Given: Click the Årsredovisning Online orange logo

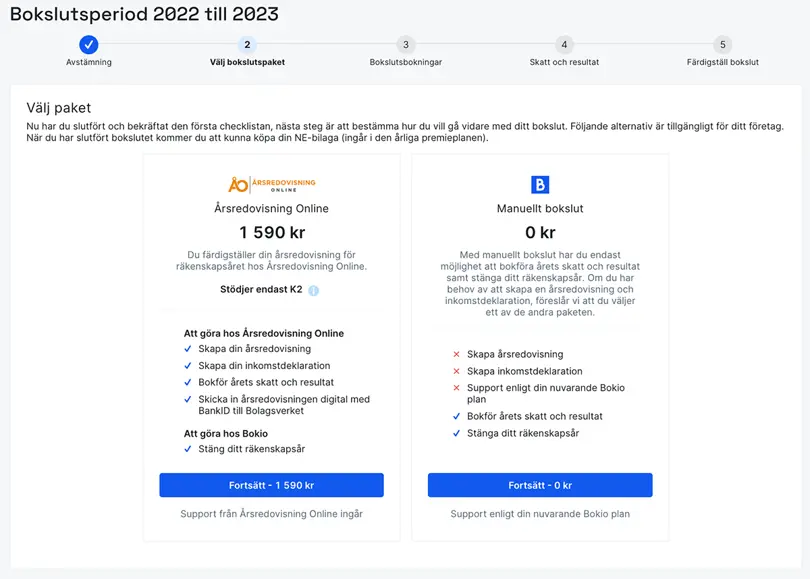Looking at the screenshot, I should pos(272,184).
